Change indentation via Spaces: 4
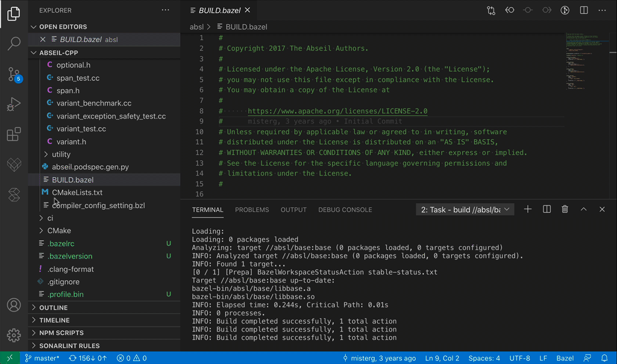Screen dimensions: 617x364 click(484, 358)
